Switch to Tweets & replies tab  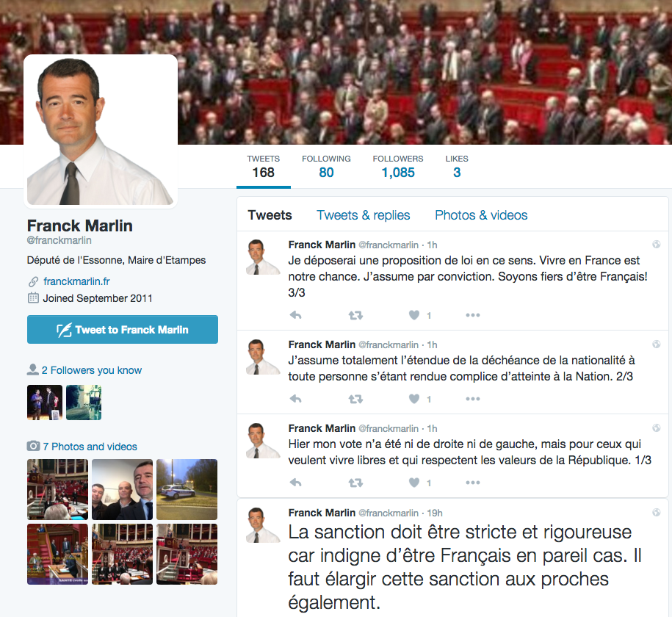tap(363, 214)
